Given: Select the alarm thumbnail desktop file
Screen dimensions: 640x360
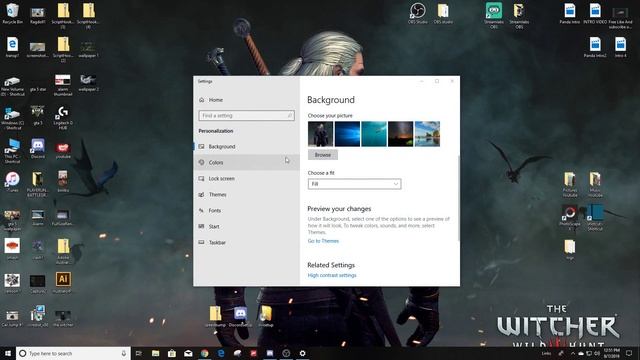Looking at the screenshot, I should tap(63, 85).
